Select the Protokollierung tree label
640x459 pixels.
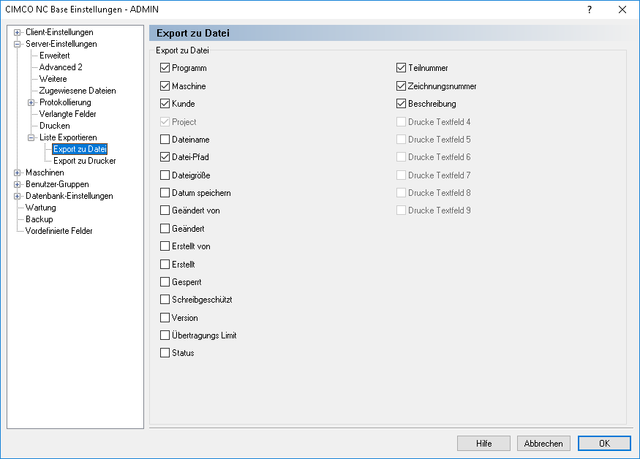[x=65, y=102]
